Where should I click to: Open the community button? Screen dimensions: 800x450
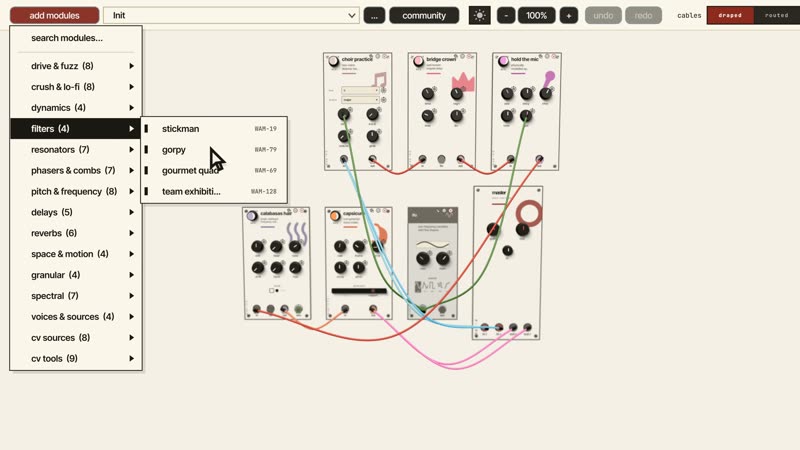pyautogui.click(x=424, y=15)
